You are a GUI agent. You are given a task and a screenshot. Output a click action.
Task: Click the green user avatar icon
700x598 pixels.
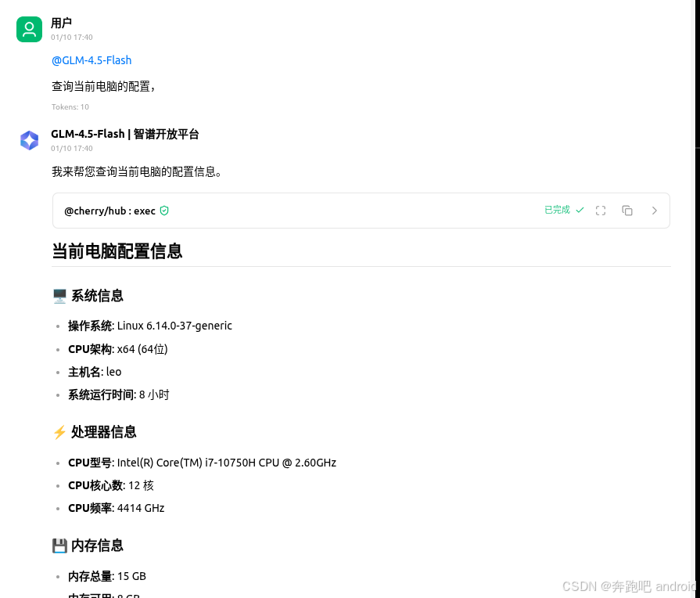click(x=30, y=30)
